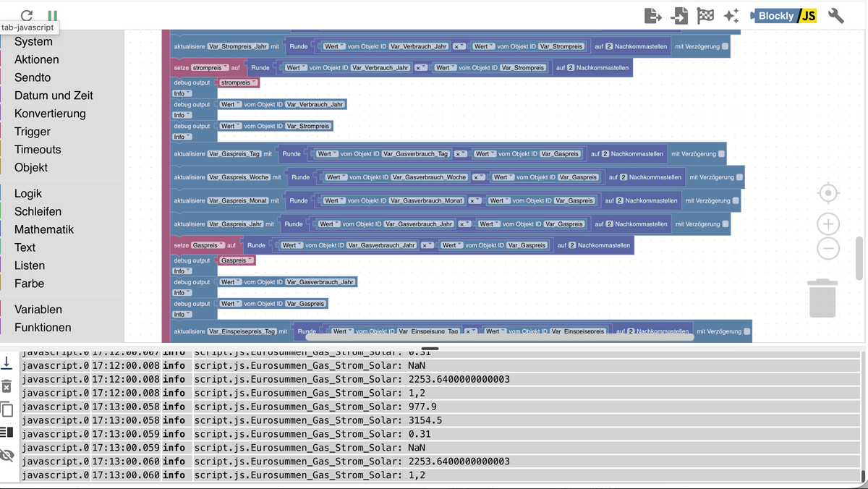The image size is (868, 489).
Task: Enable mit Verzögerung for Var_Strompreis_Jahr
Action: [725, 46]
